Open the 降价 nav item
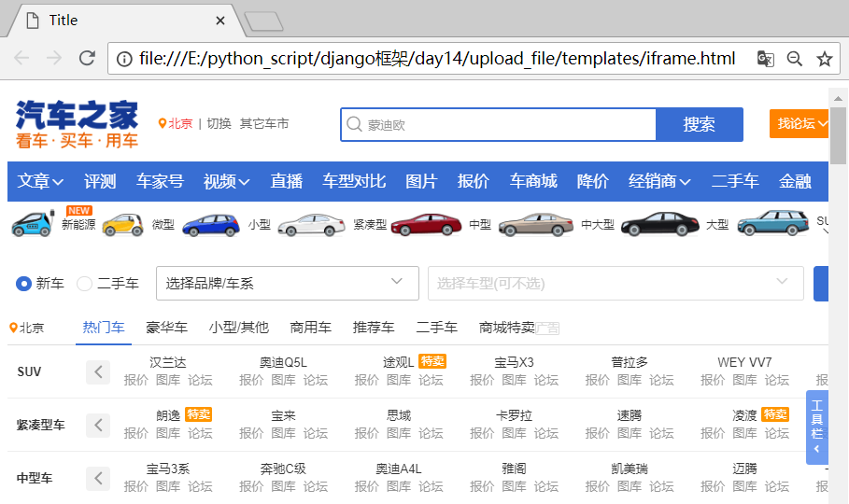The width and height of the screenshot is (849, 504). point(593,181)
